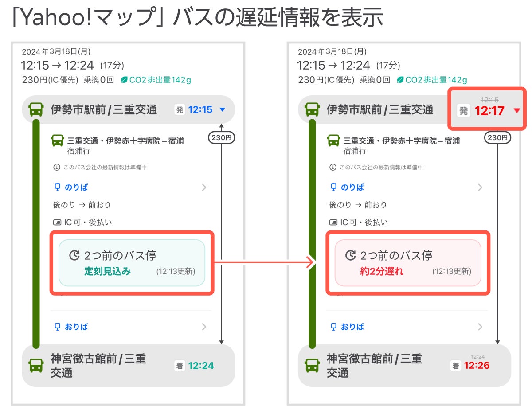The image size is (532, 406).
Task: Click the bus icon beside 神宮徴古館前 in right panel
Action: pos(313,366)
